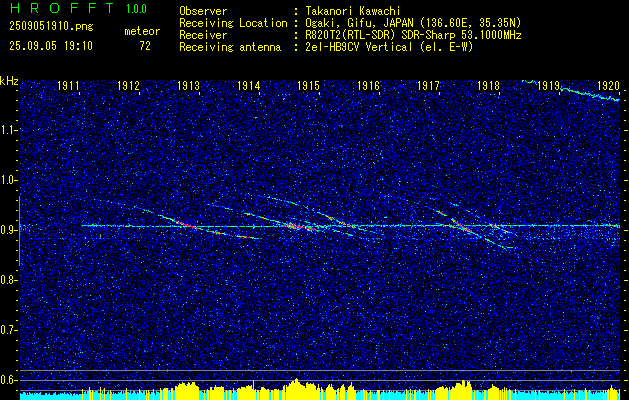This screenshot has width=629, height=400.
Task: Click the 1.0 kHz axis label
Action: [x=7, y=180]
